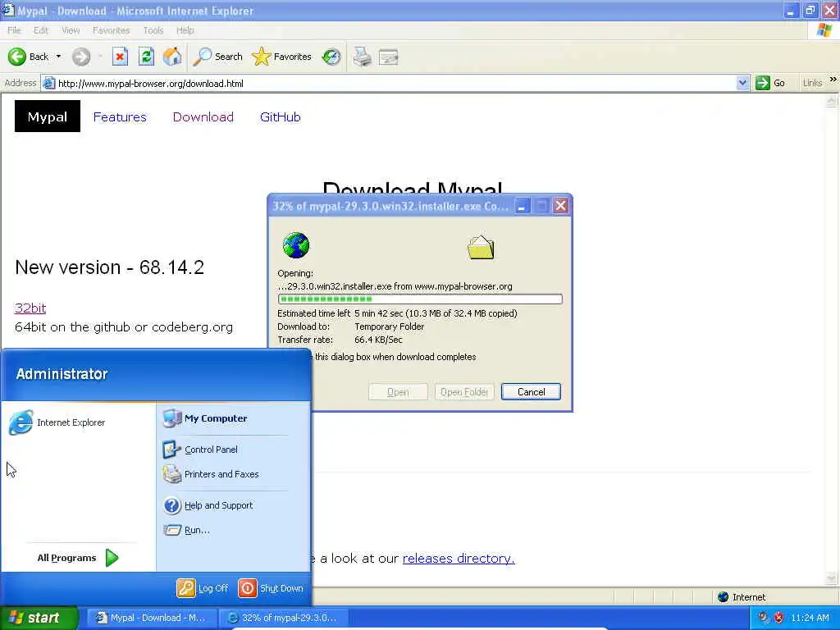The width and height of the screenshot is (840, 630).
Task: Minimize the download dialog
Action: click(x=523, y=206)
